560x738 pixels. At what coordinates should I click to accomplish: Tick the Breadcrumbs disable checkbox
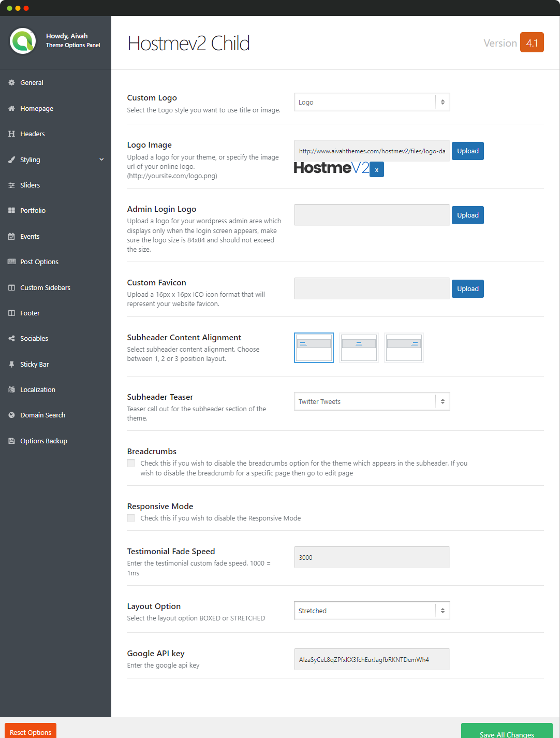point(131,464)
